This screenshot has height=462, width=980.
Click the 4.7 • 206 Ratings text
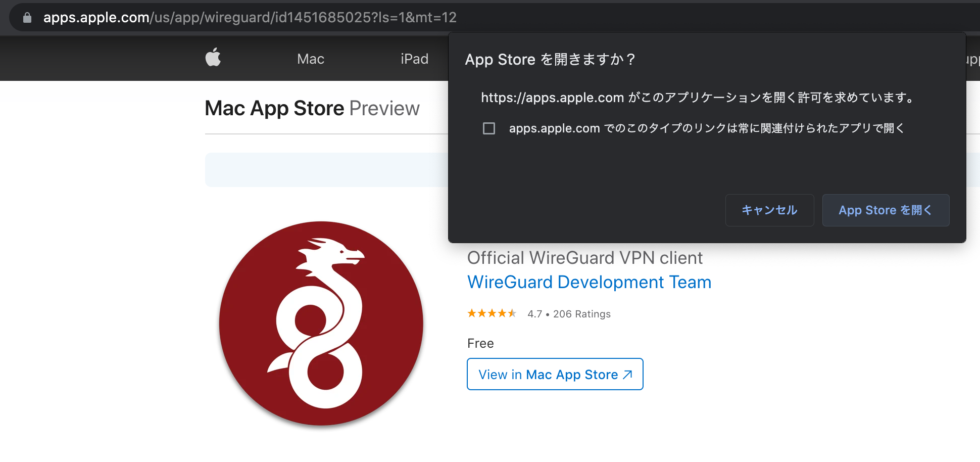coord(569,314)
